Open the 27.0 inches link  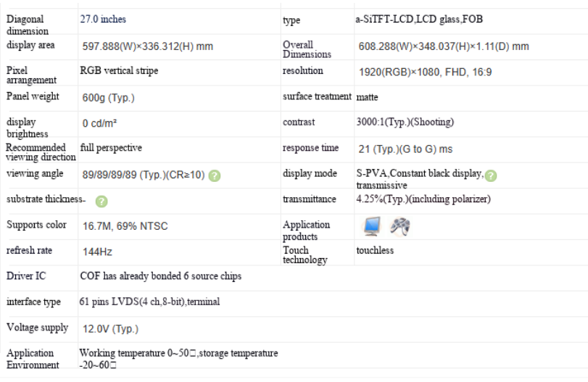(x=103, y=19)
